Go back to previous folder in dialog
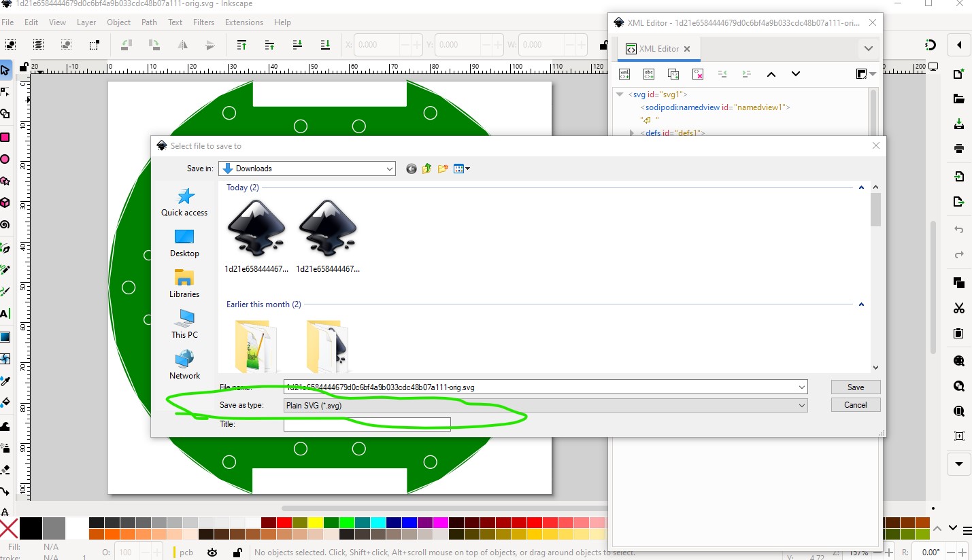 coord(411,169)
